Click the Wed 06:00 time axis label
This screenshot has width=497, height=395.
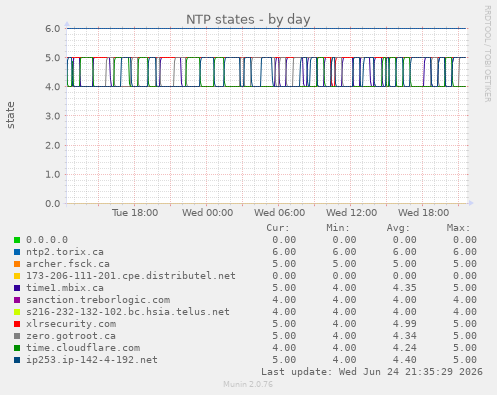pyautogui.click(x=279, y=213)
